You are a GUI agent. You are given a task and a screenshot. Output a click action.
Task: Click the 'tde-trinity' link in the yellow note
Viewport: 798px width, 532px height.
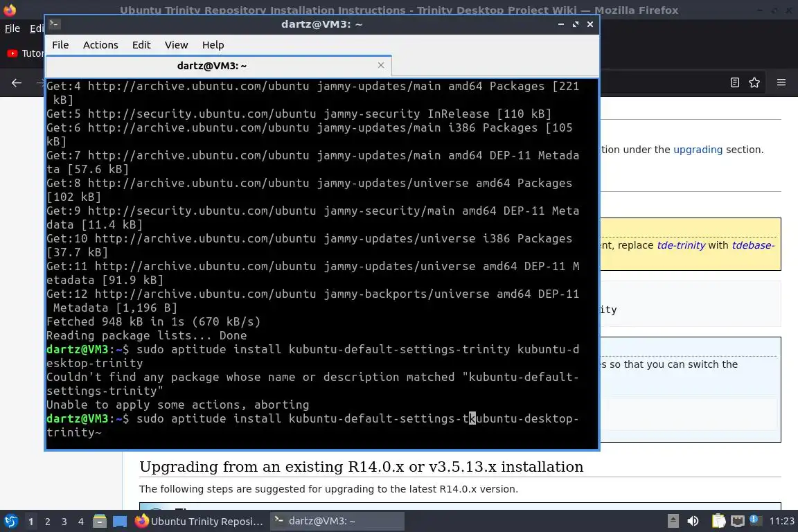tap(681, 245)
